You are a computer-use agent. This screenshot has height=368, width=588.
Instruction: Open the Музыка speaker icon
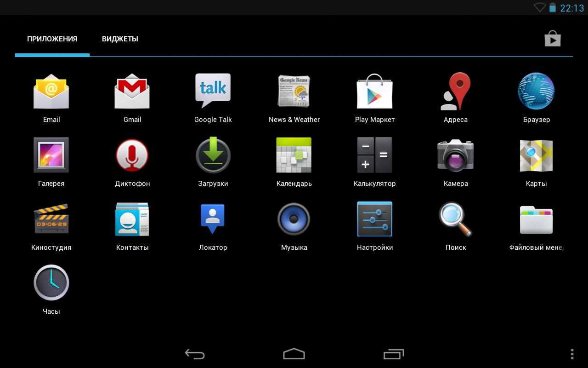pos(294,219)
